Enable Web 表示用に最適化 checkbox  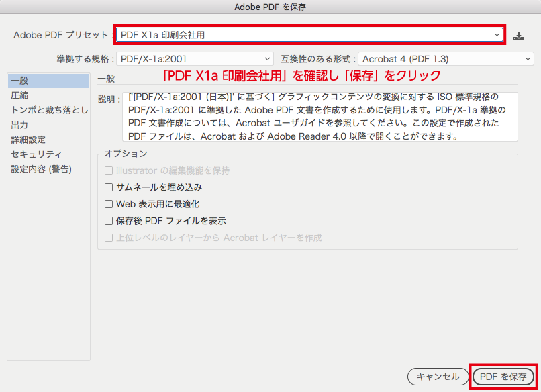pyautogui.click(x=109, y=204)
